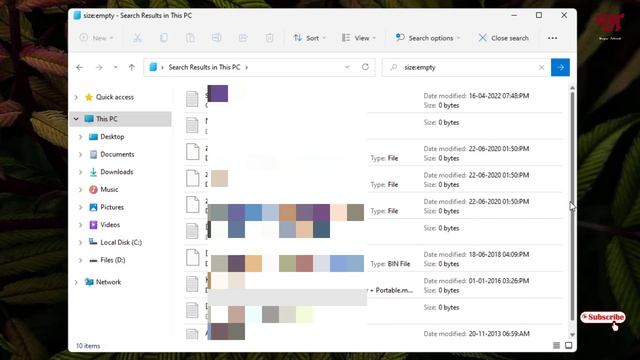640x360 pixels.
Task: Click the Quick access star icon
Action: tap(89, 97)
